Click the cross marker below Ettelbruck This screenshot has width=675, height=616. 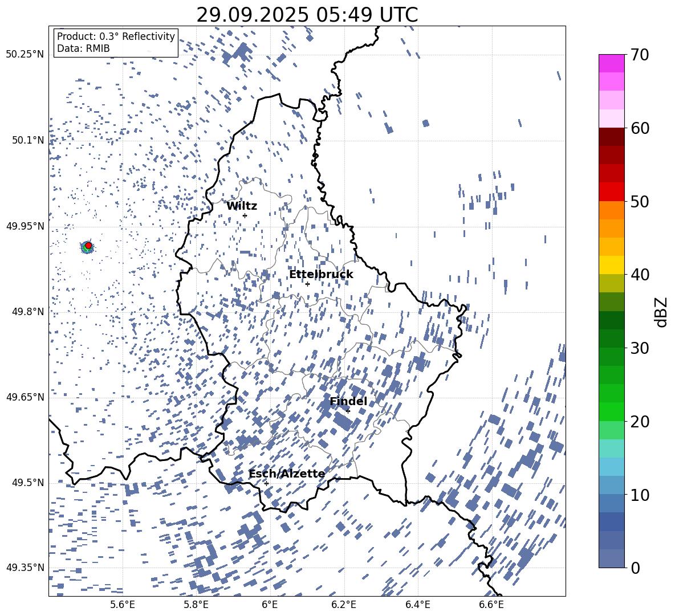pos(307,284)
